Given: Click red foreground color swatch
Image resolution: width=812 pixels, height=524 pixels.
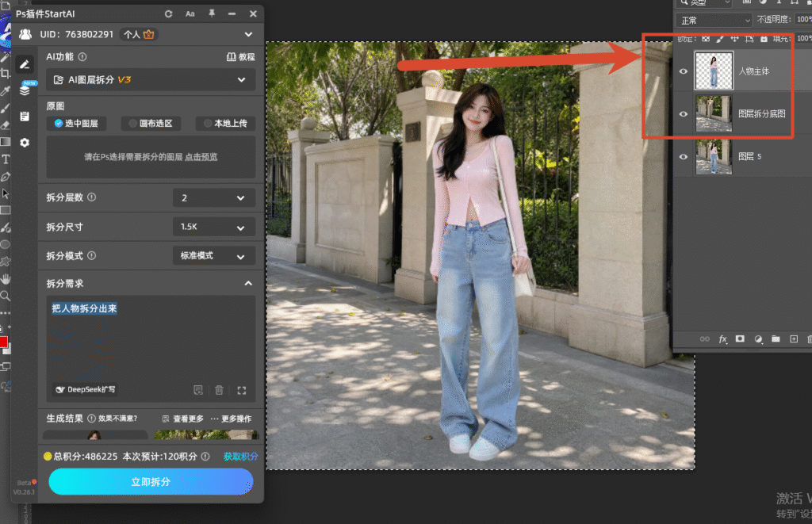Looking at the screenshot, I should (2, 342).
